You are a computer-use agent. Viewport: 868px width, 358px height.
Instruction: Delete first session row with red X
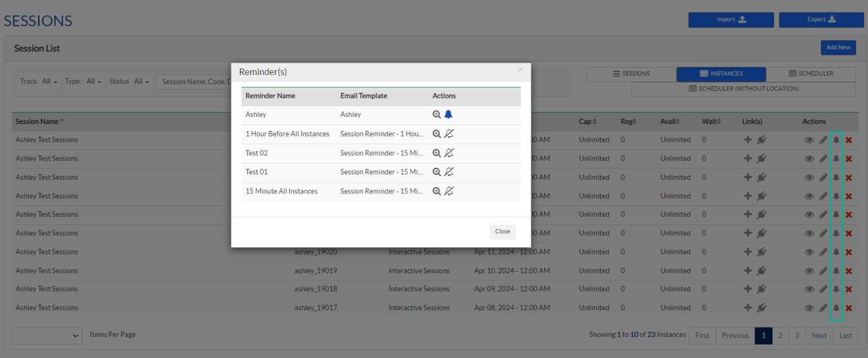[x=848, y=140]
